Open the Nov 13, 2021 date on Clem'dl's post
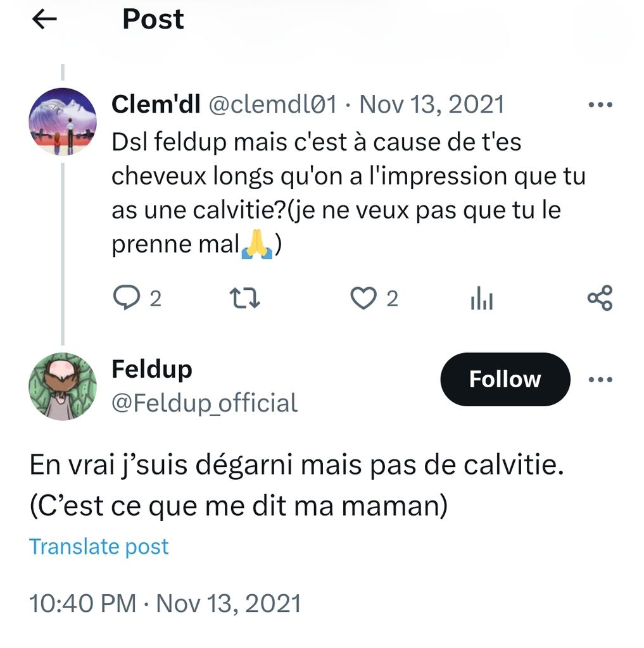This screenshot has width=644, height=648. pyautogui.click(x=432, y=104)
